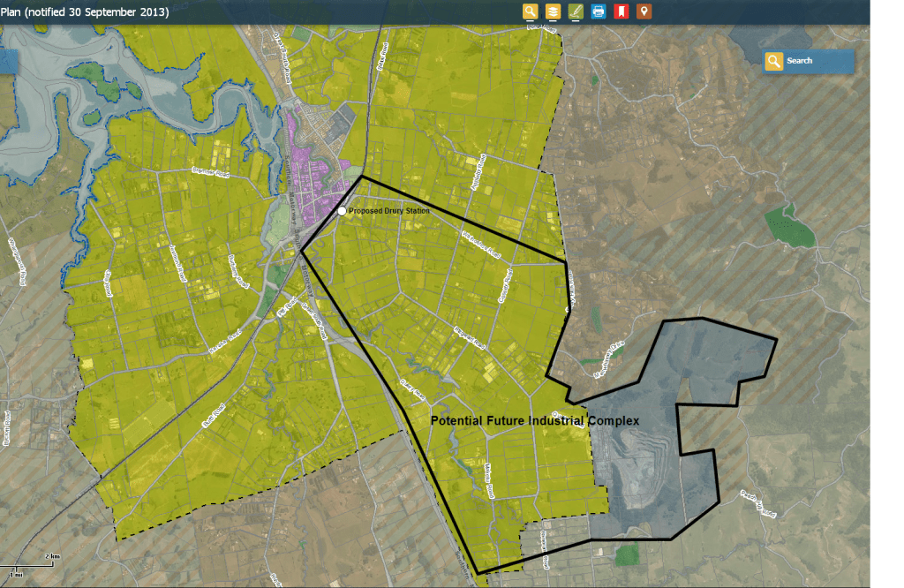Open the magnifier search tool in top toolbar
This screenshot has height=588, width=904.
pos(530,11)
